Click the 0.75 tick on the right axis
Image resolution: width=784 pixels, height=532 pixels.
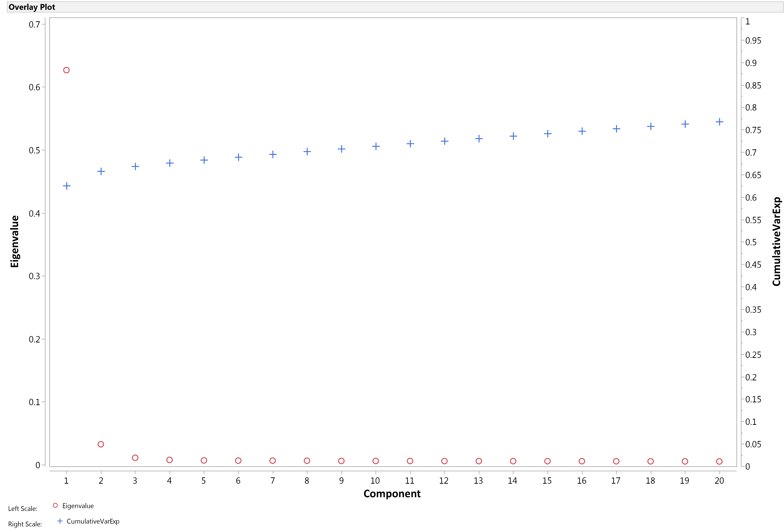tap(753, 130)
